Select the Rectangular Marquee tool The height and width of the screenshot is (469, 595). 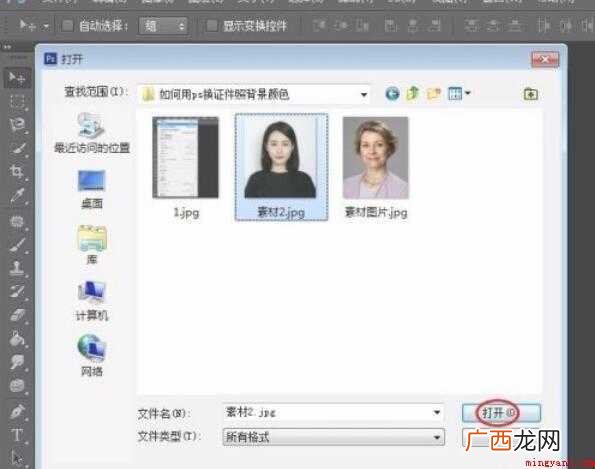pyautogui.click(x=17, y=101)
